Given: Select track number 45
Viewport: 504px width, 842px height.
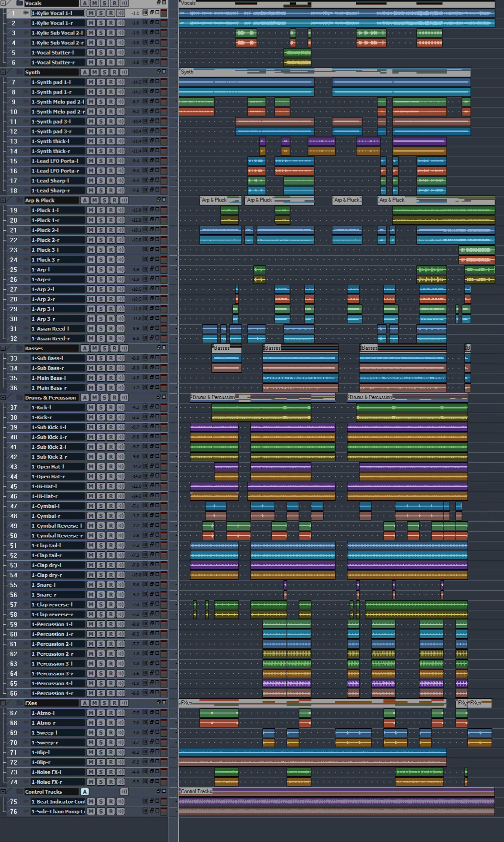Looking at the screenshot, I should [13, 486].
